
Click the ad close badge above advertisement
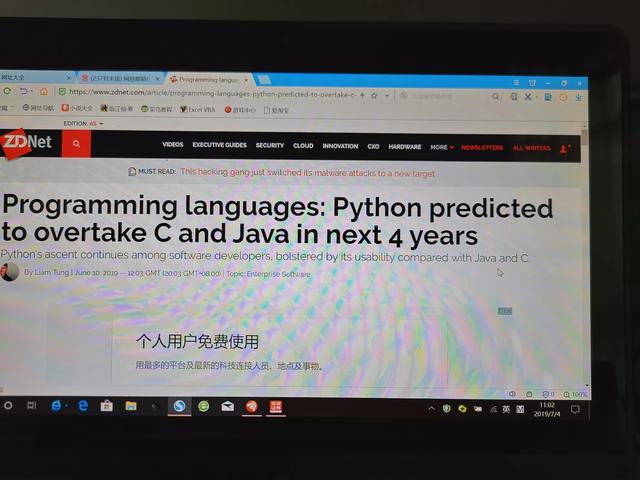(x=504, y=311)
